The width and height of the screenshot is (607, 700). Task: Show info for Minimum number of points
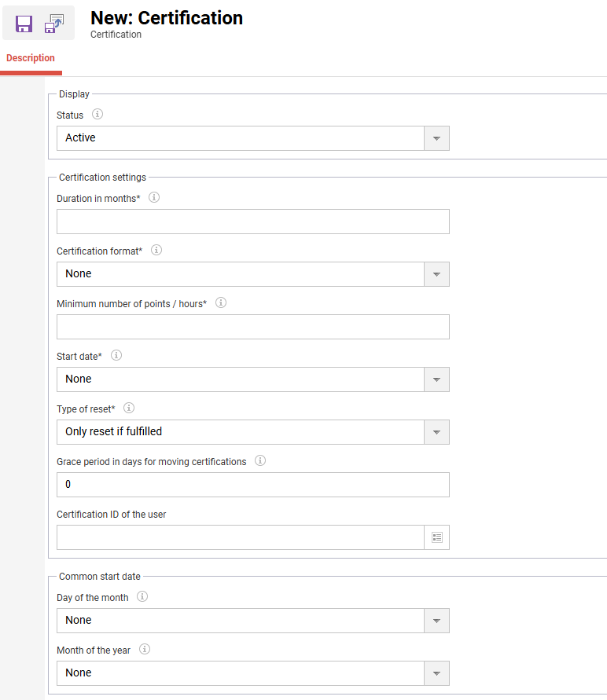click(x=221, y=302)
